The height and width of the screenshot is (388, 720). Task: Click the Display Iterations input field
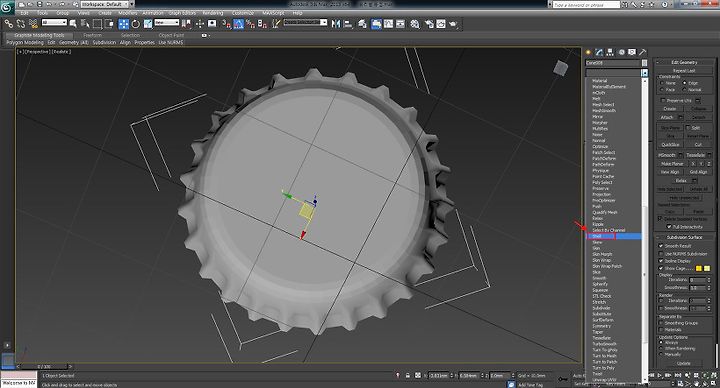(697, 280)
